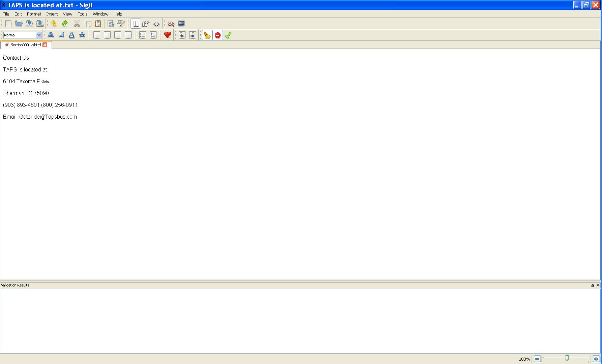
Task: Open the Replace tool with pencil icon
Action: pos(121,24)
